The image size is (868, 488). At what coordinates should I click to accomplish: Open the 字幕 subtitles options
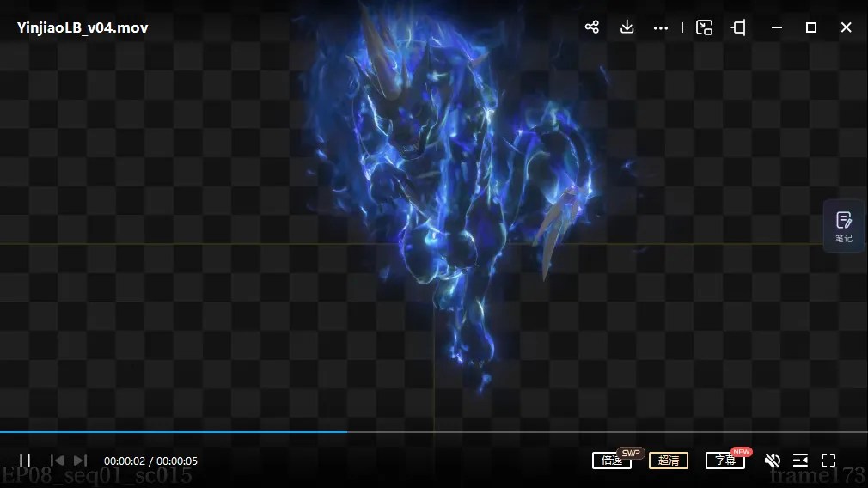click(x=725, y=461)
